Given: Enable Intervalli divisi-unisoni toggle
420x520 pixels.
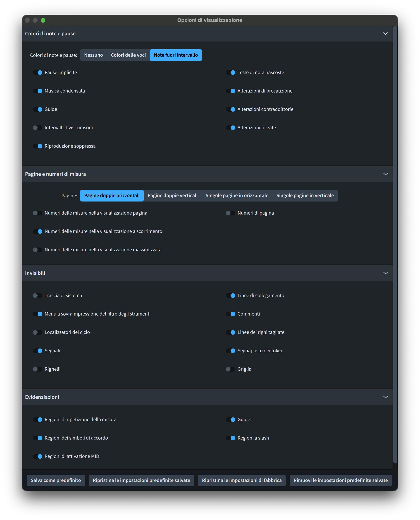Looking at the screenshot, I should coord(38,128).
